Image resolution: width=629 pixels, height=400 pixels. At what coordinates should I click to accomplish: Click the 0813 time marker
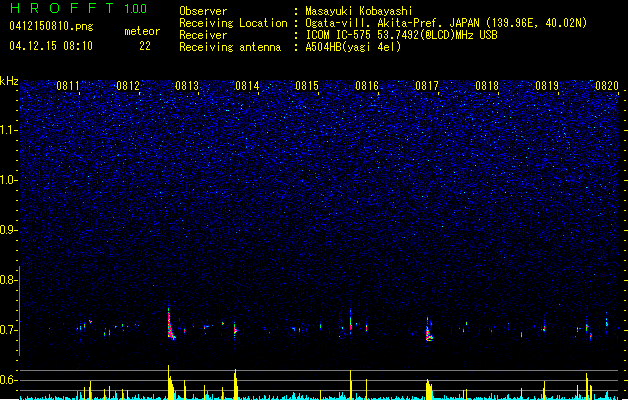tap(187, 86)
